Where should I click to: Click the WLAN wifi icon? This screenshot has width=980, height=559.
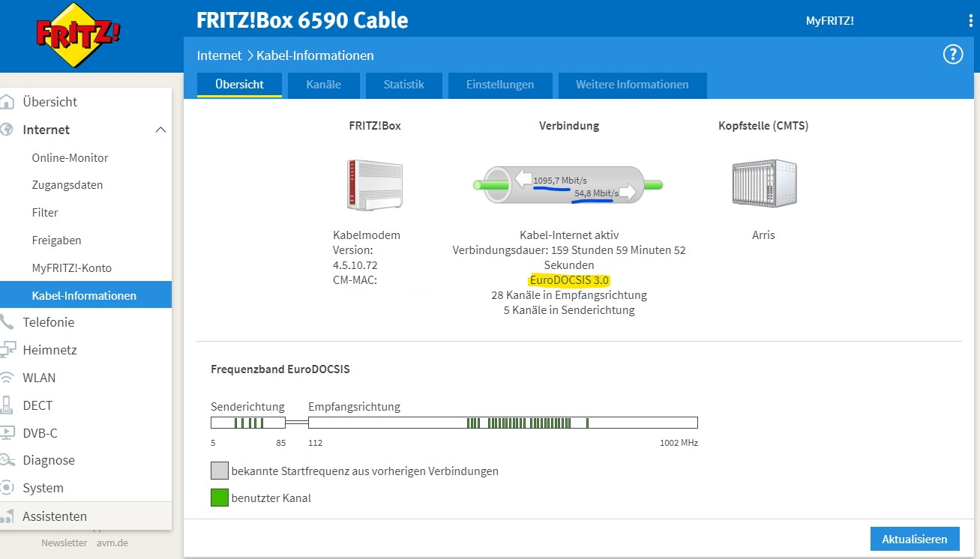[7, 378]
